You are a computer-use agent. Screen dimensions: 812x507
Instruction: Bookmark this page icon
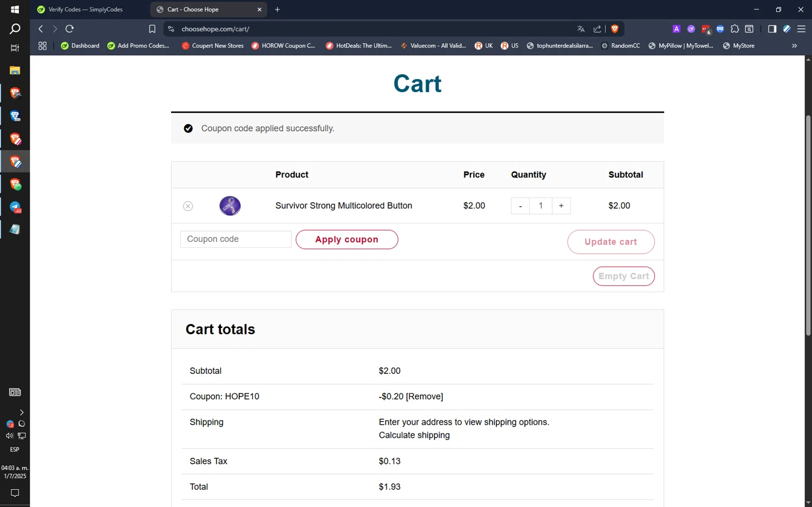point(152,29)
